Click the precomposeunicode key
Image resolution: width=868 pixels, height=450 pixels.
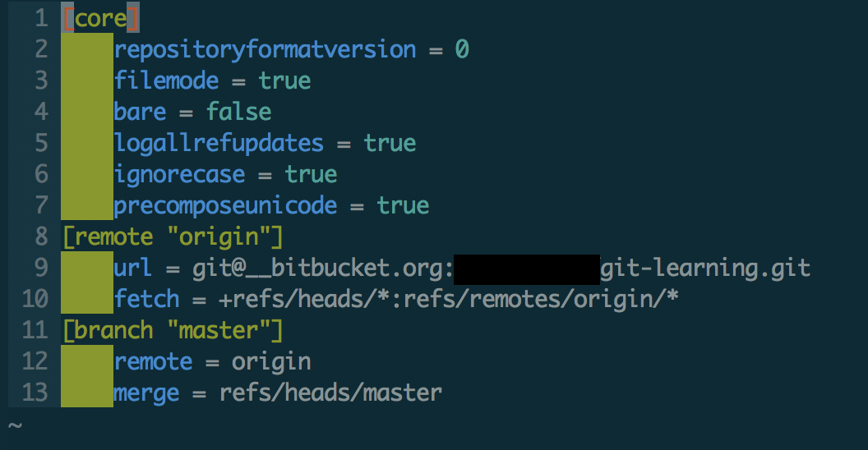[225, 205]
